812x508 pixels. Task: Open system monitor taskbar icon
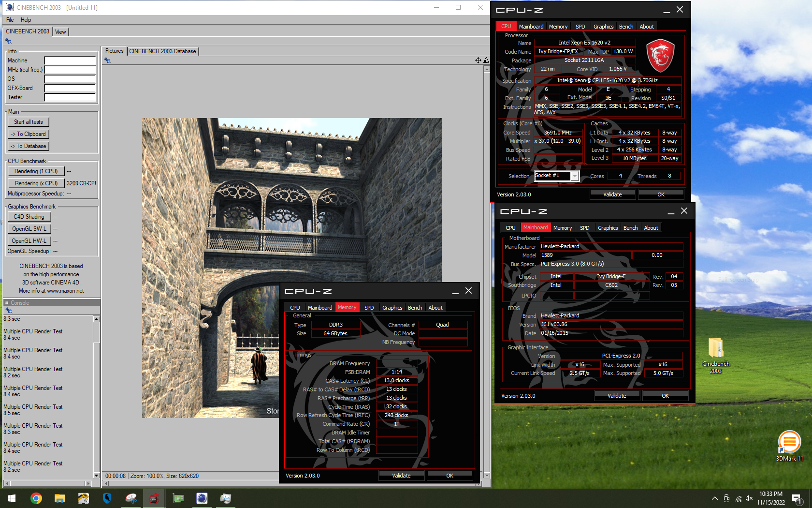(225, 498)
